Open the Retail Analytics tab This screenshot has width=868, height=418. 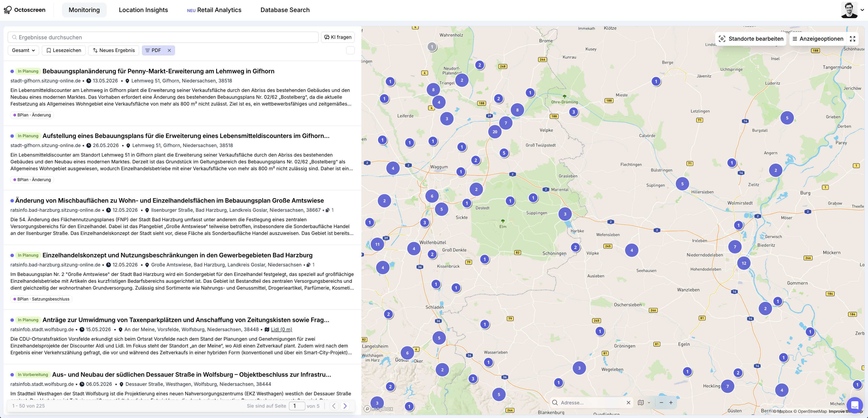coord(214,10)
